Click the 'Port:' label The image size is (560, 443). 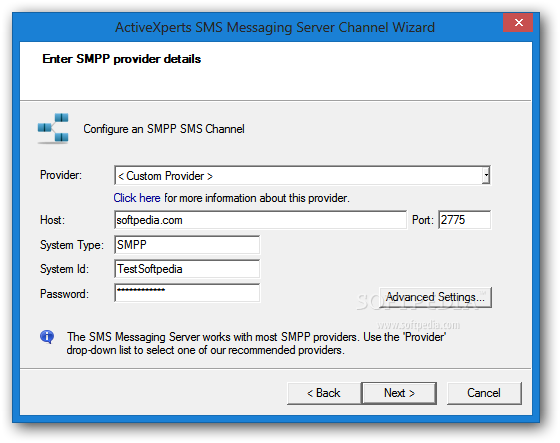(422, 220)
